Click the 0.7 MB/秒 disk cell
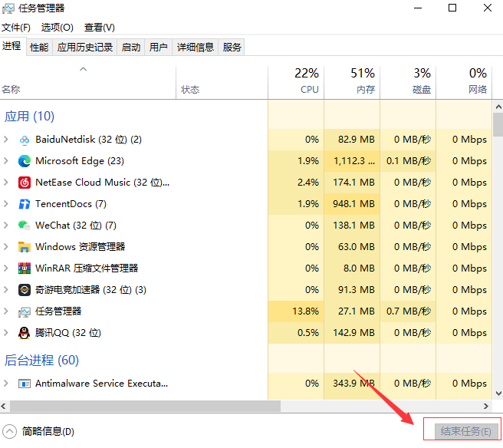 click(408, 311)
